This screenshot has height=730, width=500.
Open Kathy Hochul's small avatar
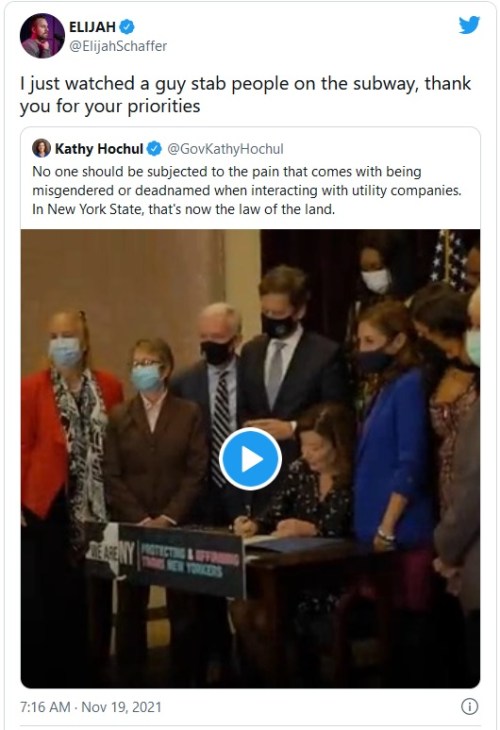click(41, 148)
